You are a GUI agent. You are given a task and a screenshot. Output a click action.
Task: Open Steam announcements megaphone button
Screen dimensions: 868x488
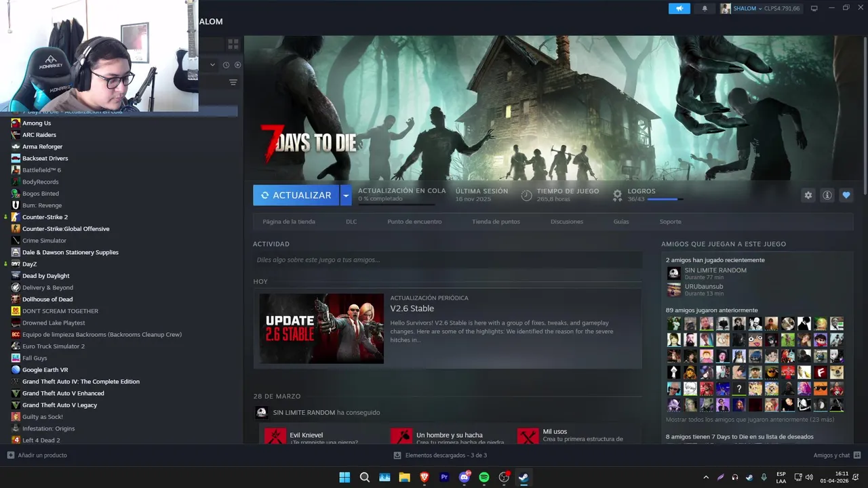(x=679, y=9)
